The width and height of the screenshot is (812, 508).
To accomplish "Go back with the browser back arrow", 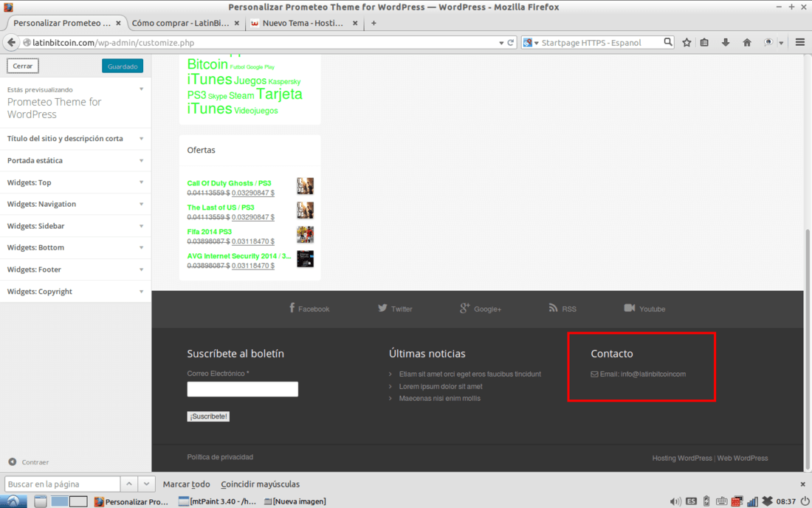I will click(x=11, y=43).
